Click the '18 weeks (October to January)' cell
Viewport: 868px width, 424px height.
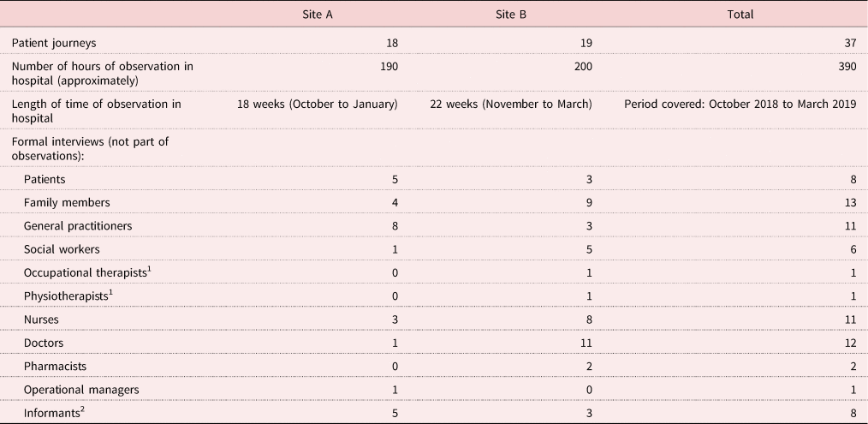318,105
